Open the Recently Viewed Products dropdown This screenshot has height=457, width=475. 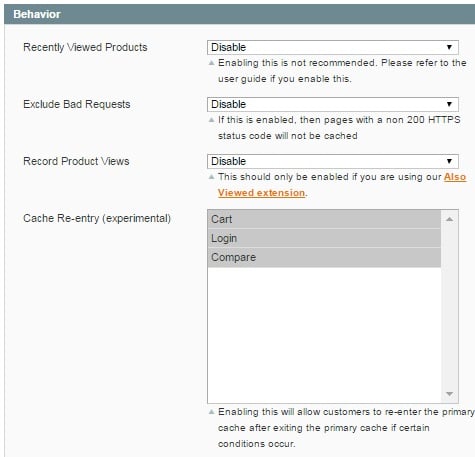(x=333, y=47)
